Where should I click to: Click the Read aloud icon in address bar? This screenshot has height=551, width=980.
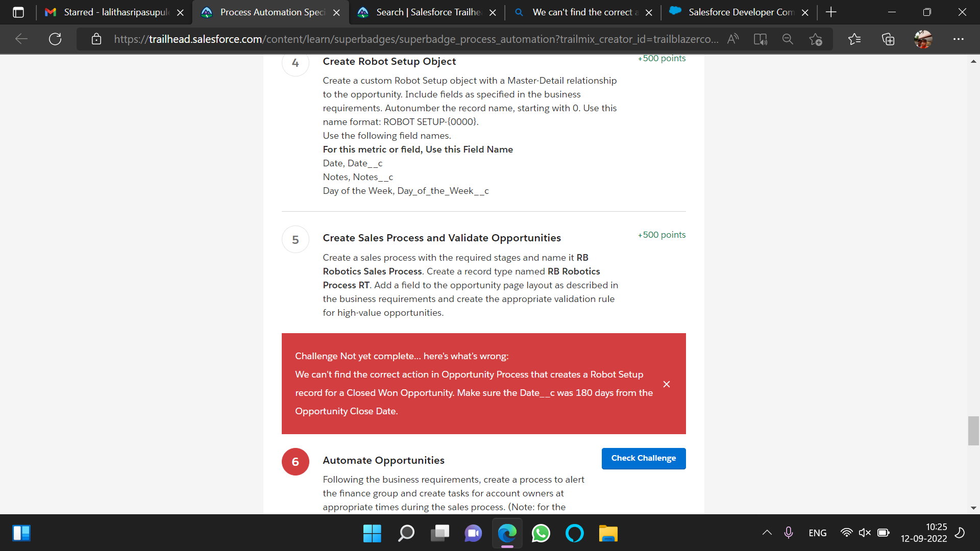tap(733, 39)
